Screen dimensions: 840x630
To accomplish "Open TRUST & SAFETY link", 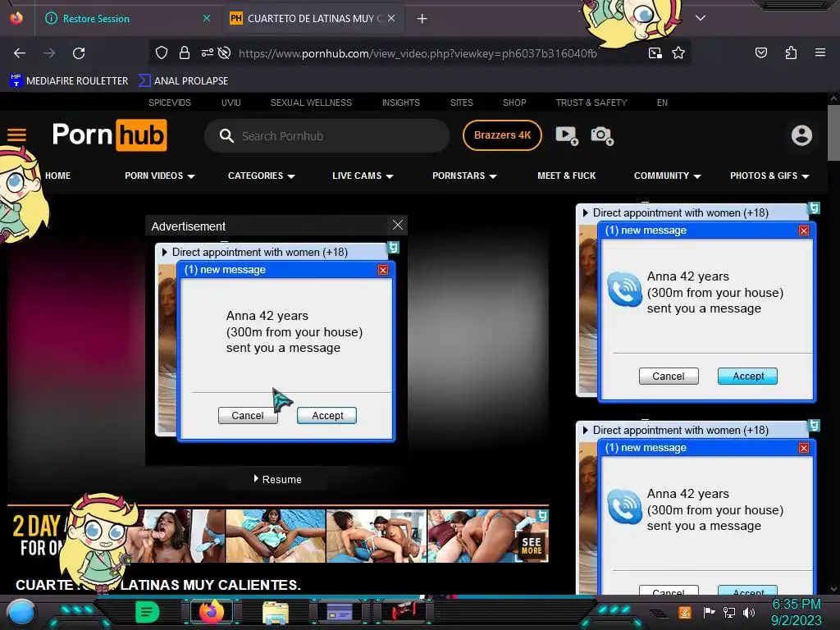I will pyautogui.click(x=591, y=103).
